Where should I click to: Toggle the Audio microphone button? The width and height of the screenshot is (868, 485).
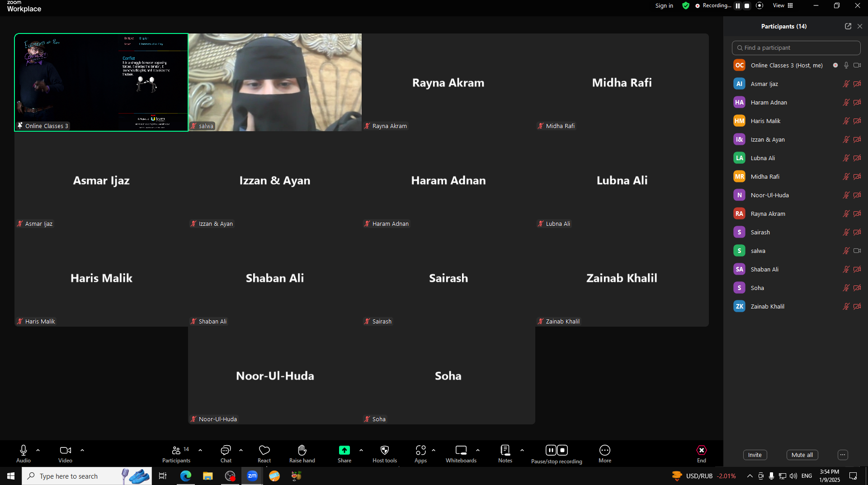(24, 453)
